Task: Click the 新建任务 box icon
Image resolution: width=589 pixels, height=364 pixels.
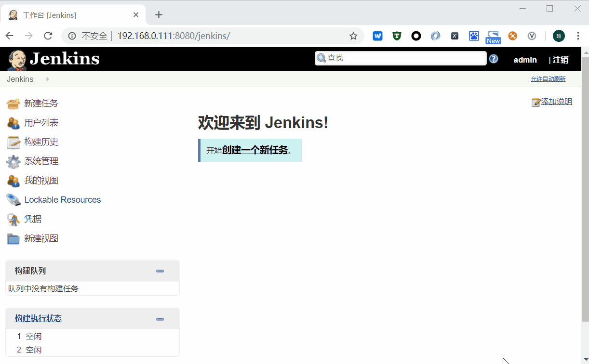Action: coord(13,104)
